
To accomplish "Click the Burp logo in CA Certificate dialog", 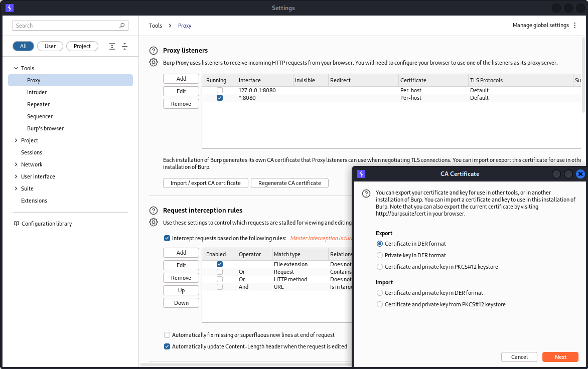I will (x=361, y=174).
